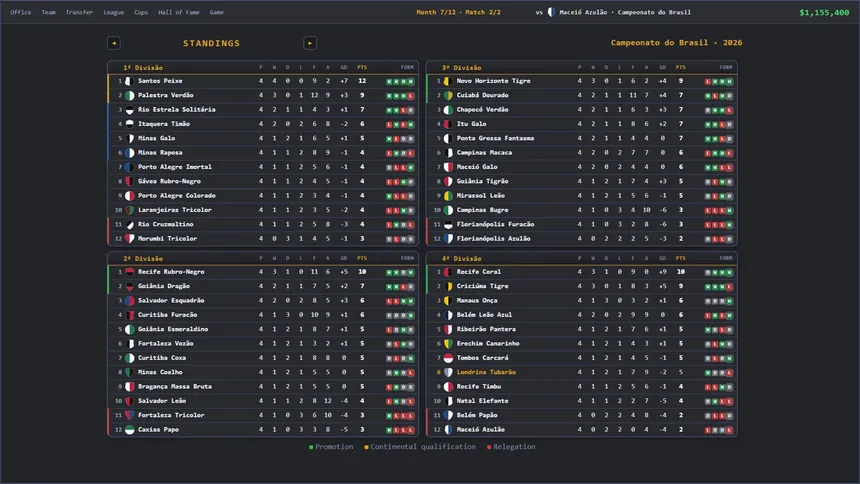Click the $1,155,400 balance display
This screenshot has width=860, height=484.
[824, 12]
